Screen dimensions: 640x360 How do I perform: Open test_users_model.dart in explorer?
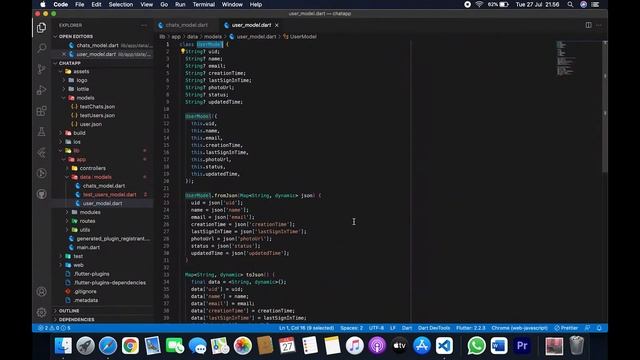(109, 195)
